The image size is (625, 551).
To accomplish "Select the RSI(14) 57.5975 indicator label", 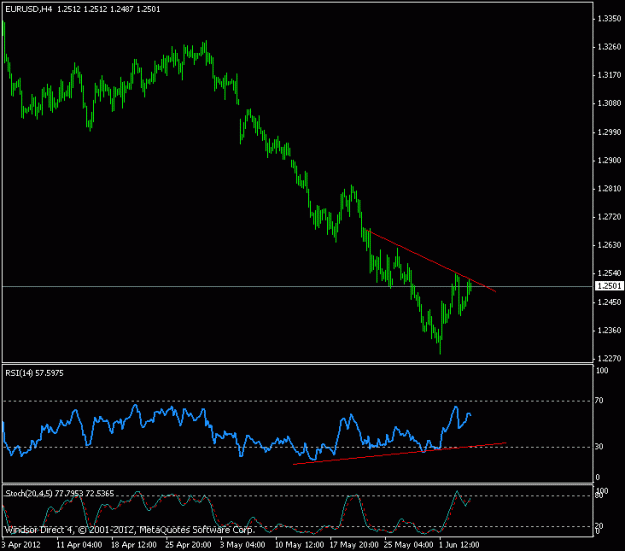I will click(34, 373).
